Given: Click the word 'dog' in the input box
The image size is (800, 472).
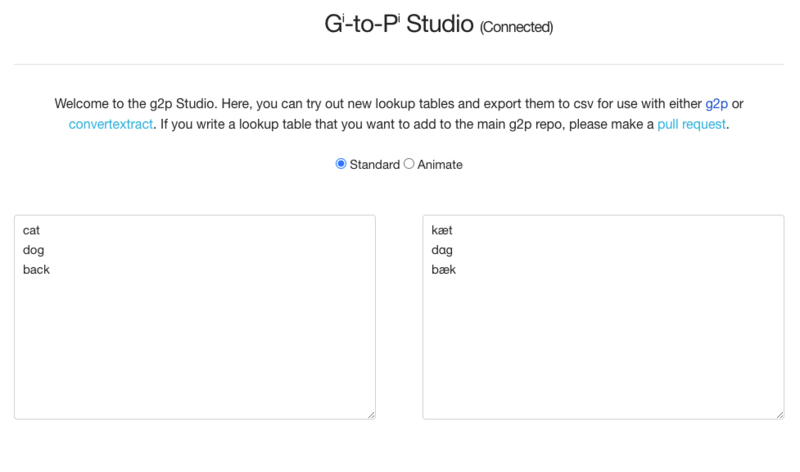Looking at the screenshot, I should click(34, 251).
